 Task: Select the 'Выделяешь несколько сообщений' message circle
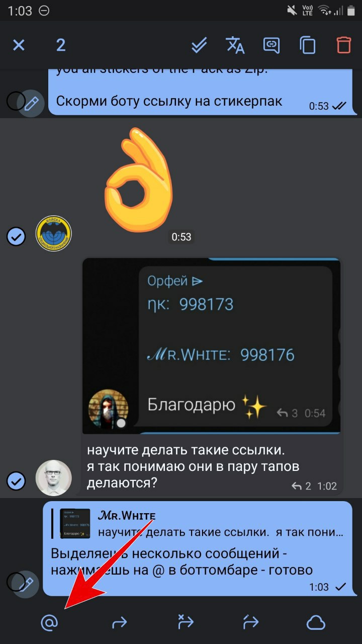click(x=16, y=581)
